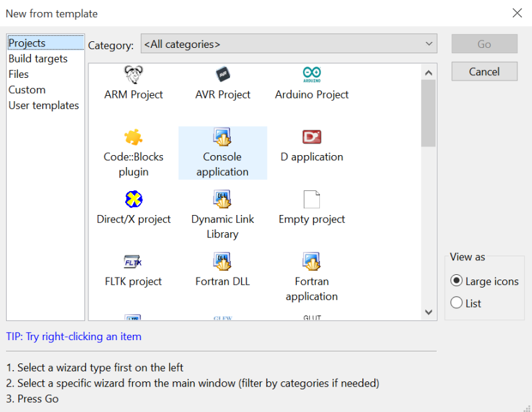Image resolution: width=532 pixels, height=412 pixels.
Task: Click the 'Console application' label
Action: point(223,164)
